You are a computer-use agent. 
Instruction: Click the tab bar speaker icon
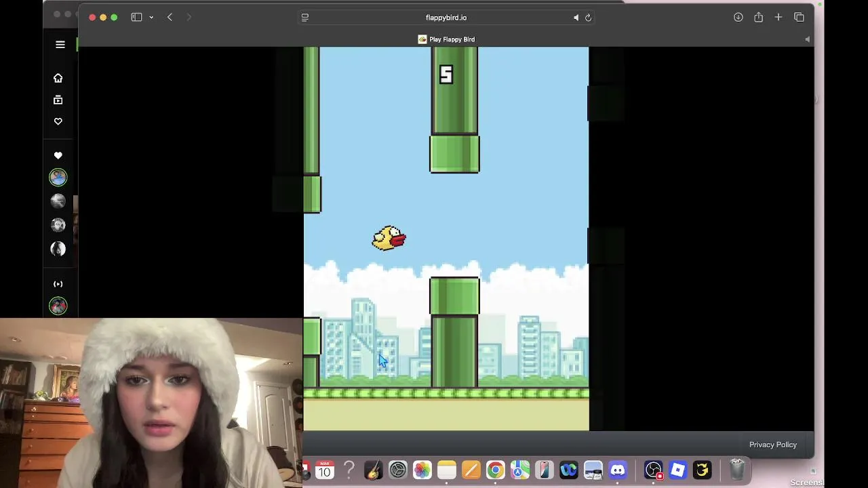pos(807,39)
